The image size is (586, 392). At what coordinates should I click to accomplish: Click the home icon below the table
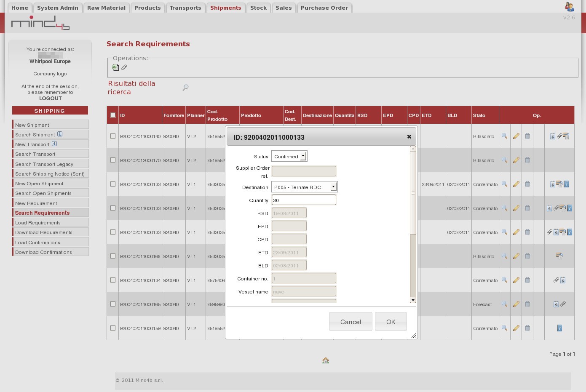325,360
